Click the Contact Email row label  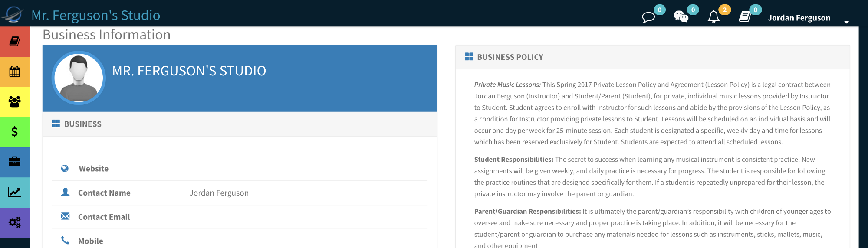pos(104,217)
